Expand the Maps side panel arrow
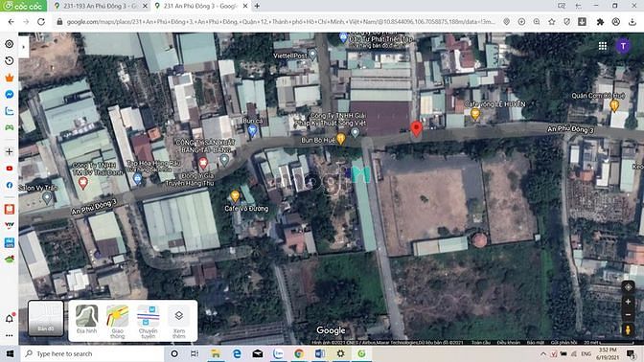The width and height of the screenshot is (644, 362). click(23, 47)
